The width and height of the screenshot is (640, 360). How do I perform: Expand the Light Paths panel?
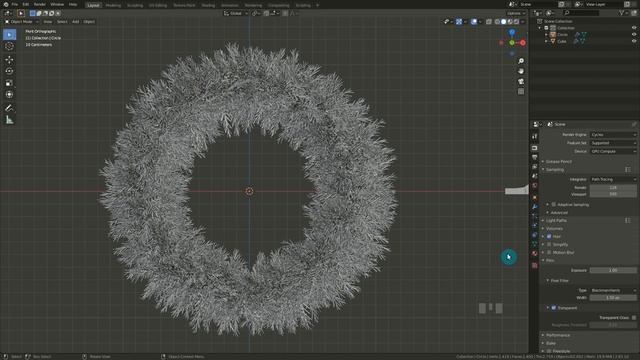click(x=556, y=221)
